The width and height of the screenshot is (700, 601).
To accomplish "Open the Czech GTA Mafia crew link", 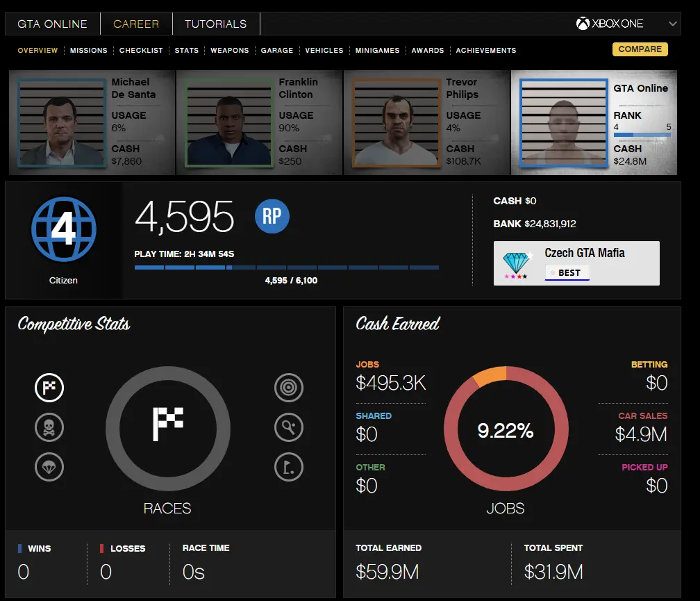I will click(x=585, y=253).
